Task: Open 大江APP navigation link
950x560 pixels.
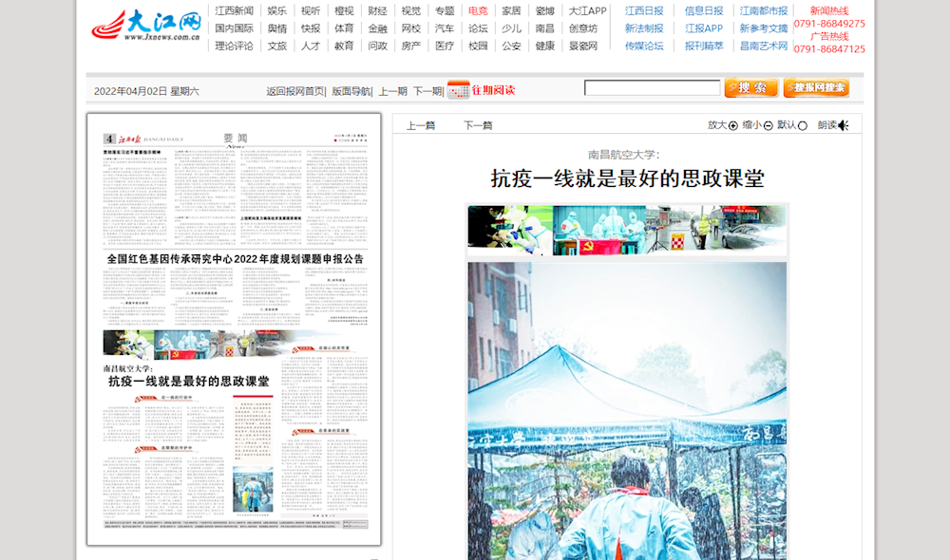Action: 587,11
